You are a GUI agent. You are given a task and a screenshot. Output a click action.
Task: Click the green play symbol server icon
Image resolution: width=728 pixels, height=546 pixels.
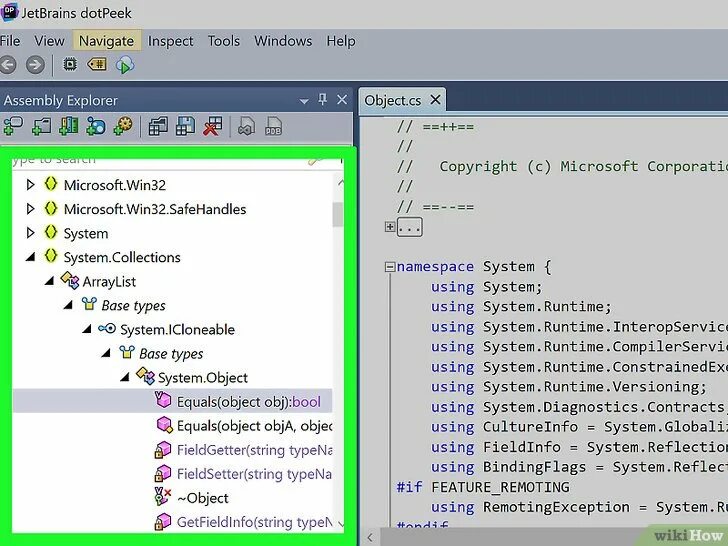click(125, 65)
